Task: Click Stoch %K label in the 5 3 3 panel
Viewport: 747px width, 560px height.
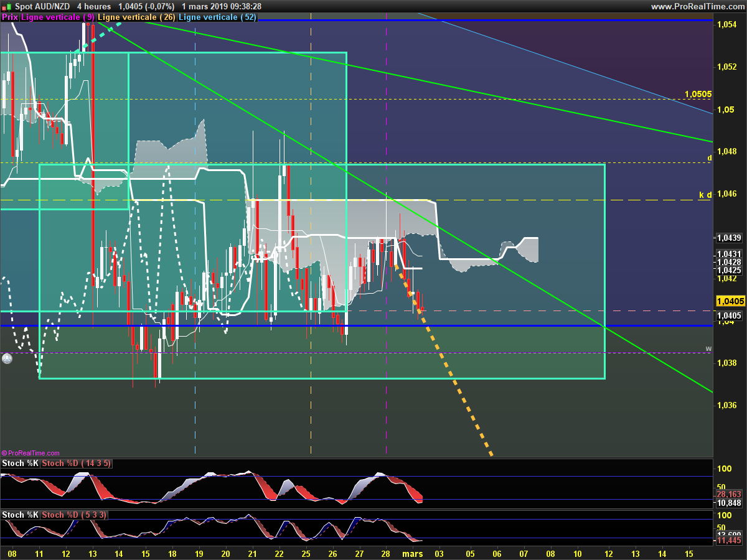Action: pyautogui.click(x=21, y=515)
